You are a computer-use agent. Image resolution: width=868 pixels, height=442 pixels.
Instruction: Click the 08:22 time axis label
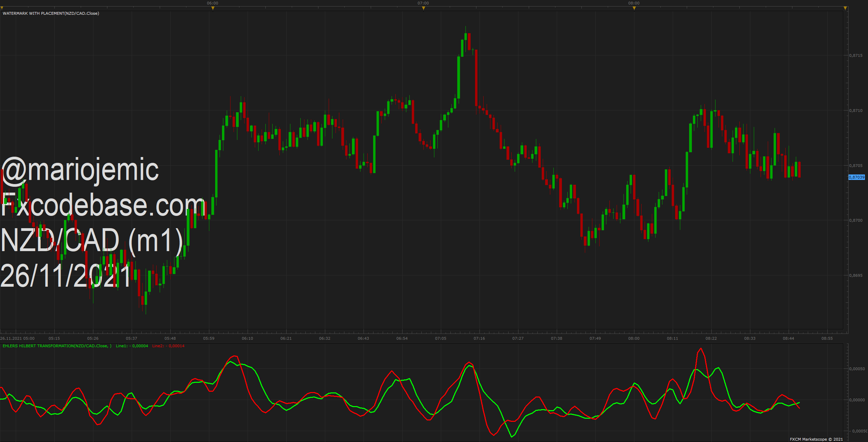711,338
